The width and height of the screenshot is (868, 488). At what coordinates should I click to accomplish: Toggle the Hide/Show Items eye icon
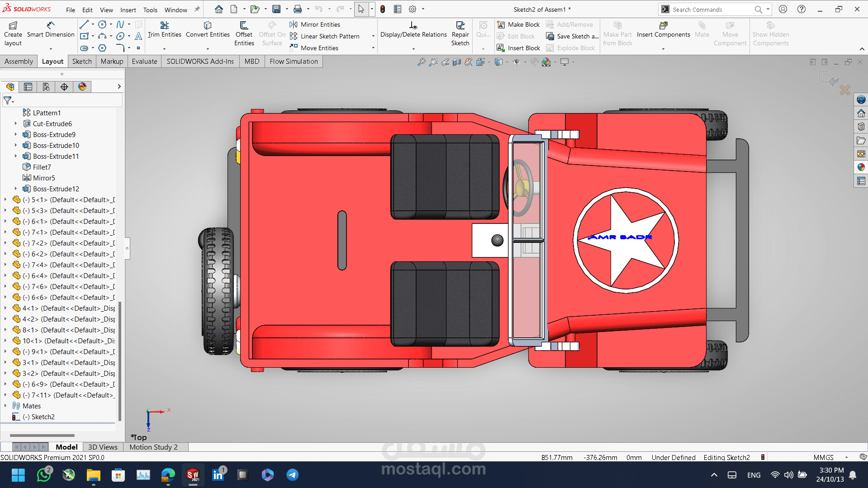pyautogui.click(x=516, y=62)
